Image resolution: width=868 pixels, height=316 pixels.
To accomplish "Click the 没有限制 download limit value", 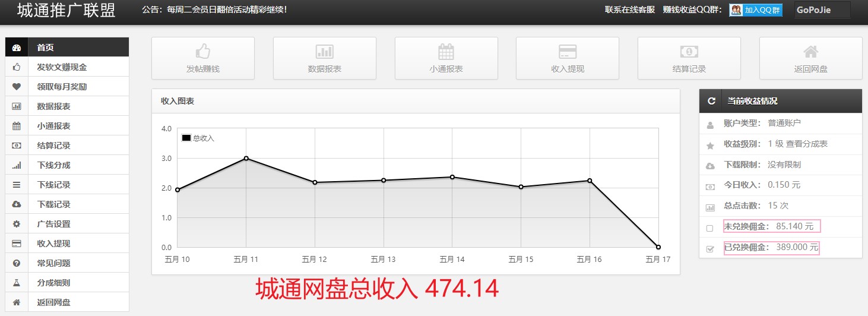I will [784, 165].
